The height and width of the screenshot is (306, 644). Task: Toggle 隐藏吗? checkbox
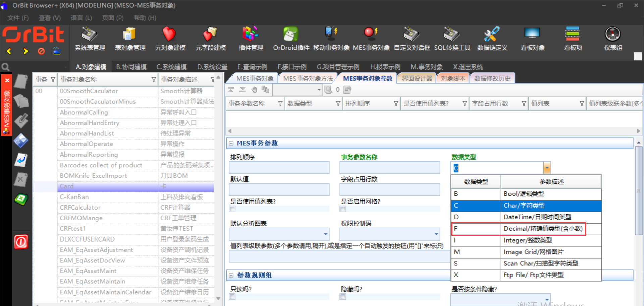[343, 297]
